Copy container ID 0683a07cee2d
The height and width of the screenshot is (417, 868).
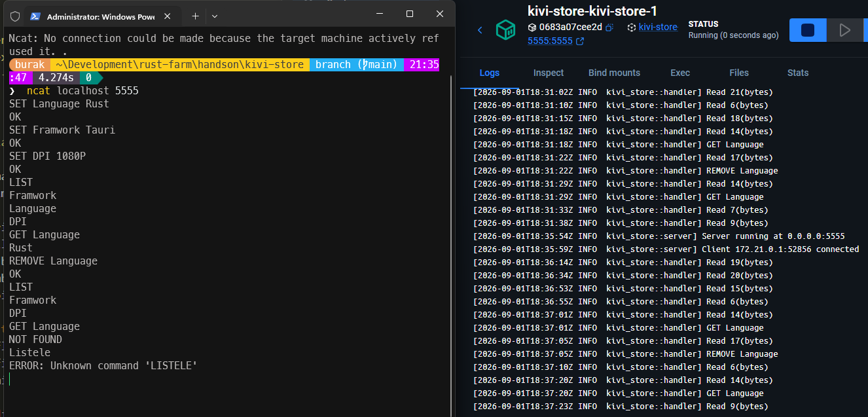coord(609,27)
